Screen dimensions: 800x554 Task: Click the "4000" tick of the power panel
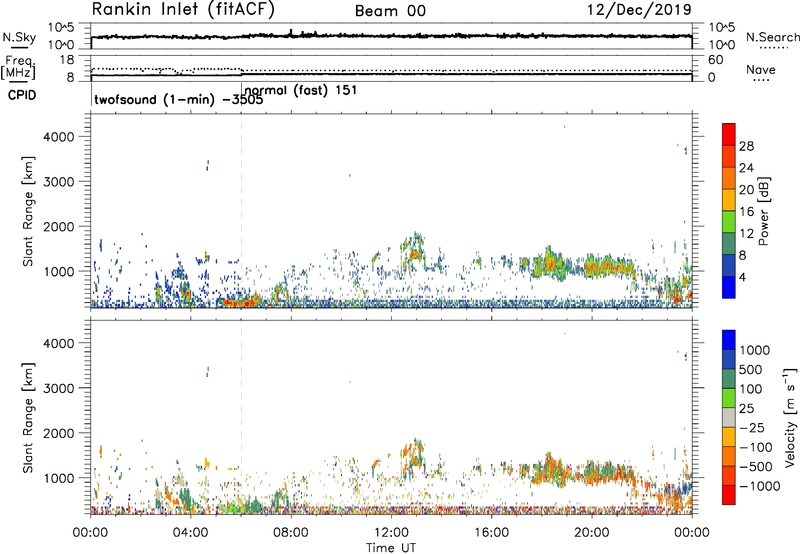pyautogui.click(x=59, y=137)
